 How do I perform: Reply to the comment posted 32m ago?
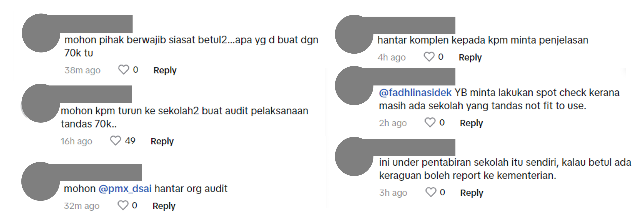164,206
